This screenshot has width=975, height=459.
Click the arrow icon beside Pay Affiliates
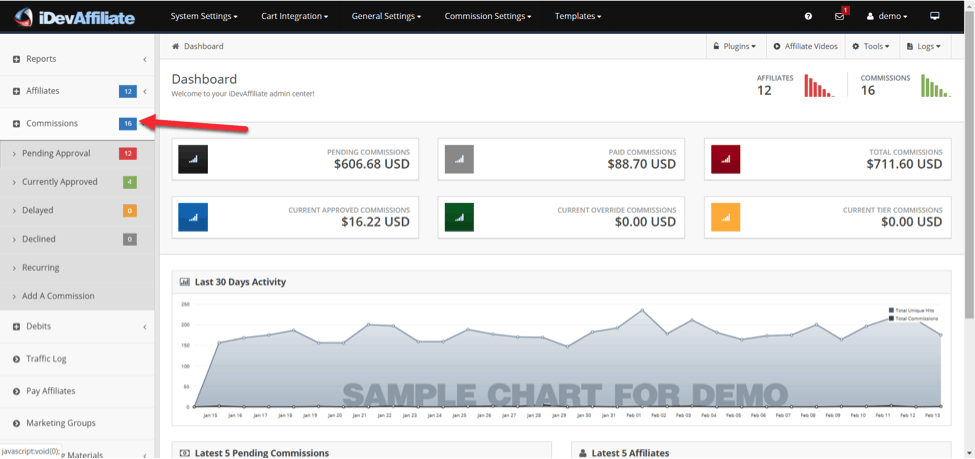(x=17, y=391)
